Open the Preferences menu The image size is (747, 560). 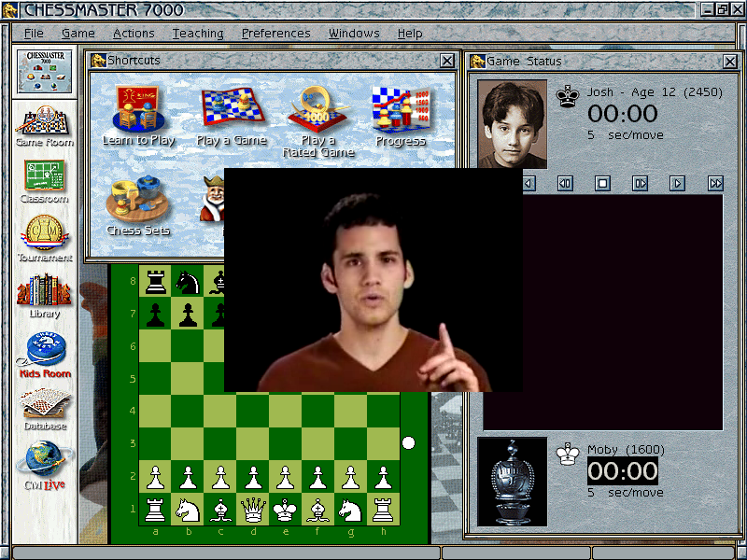click(x=275, y=34)
